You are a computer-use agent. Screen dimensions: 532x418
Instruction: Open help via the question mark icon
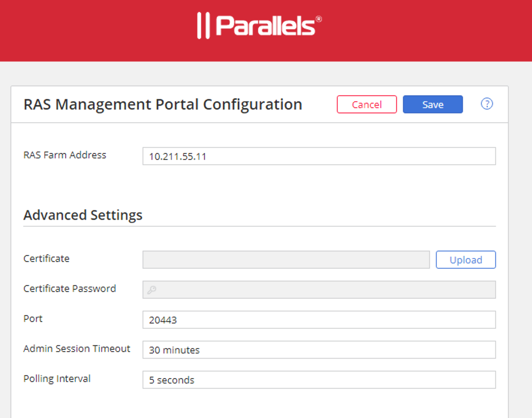point(487,104)
